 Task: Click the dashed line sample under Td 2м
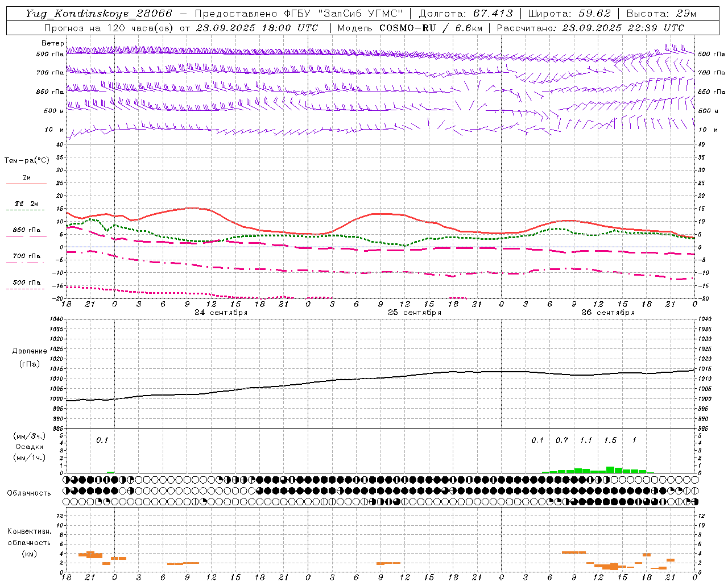click(x=25, y=210)
